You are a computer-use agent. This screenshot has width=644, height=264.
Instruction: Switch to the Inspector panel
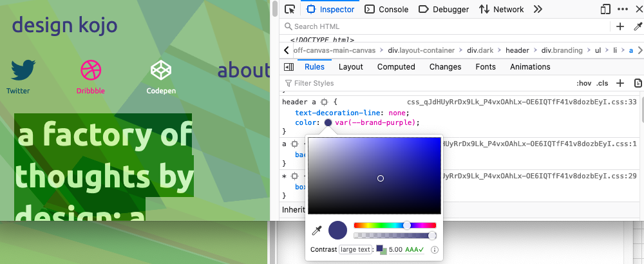[x=330, y=9]
